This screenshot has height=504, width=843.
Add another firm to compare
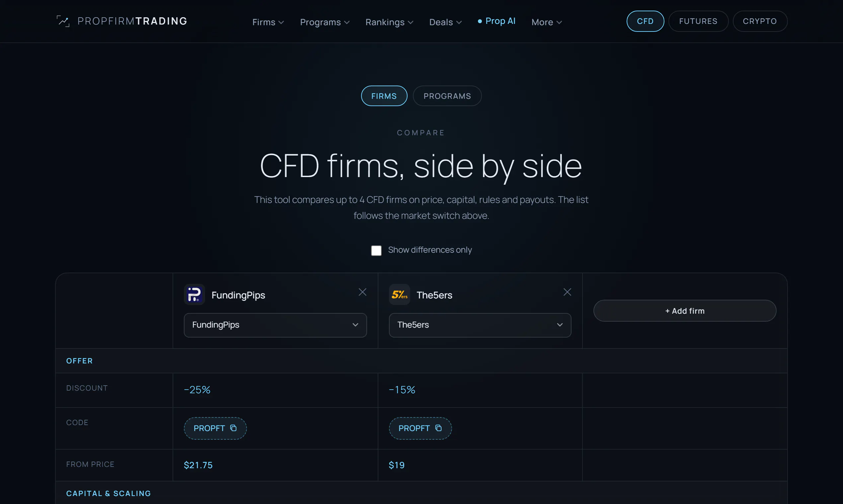pos(685,311)
